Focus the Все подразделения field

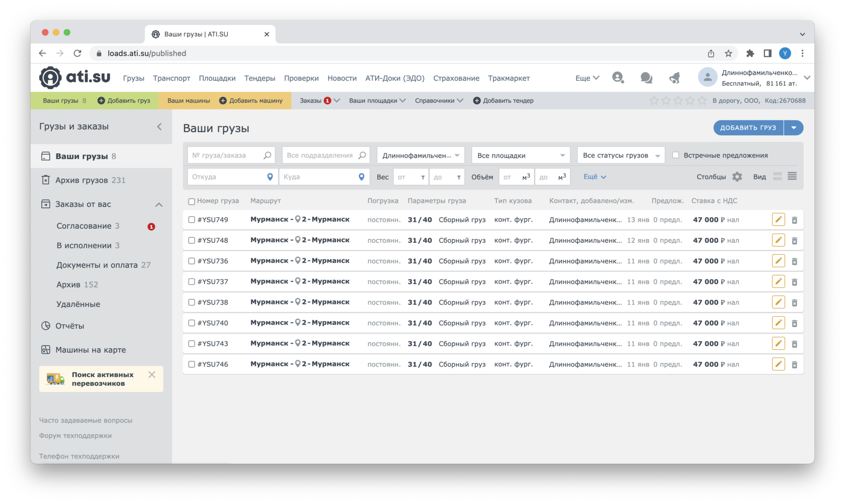coord(326,155)
